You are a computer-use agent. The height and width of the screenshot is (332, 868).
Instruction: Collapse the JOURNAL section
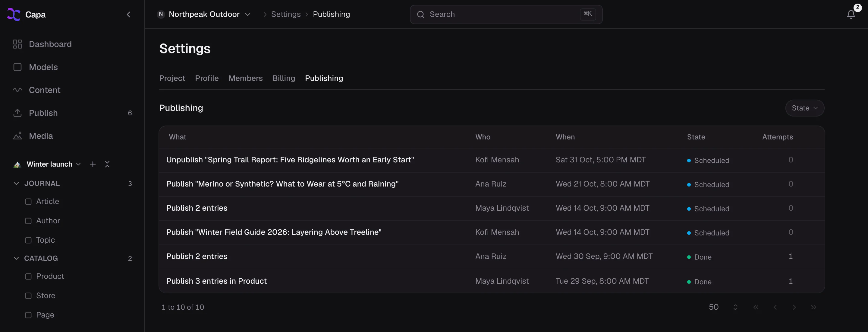[x=16, y=184]
